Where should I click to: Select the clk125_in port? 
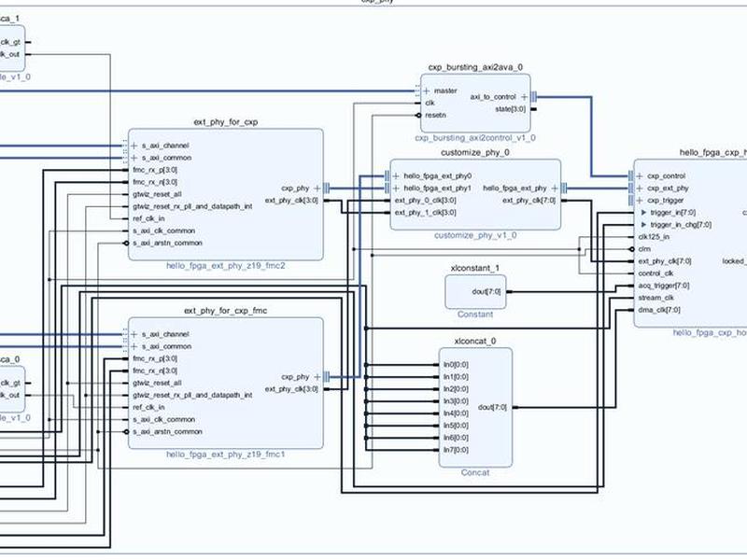tap(654, 237)
